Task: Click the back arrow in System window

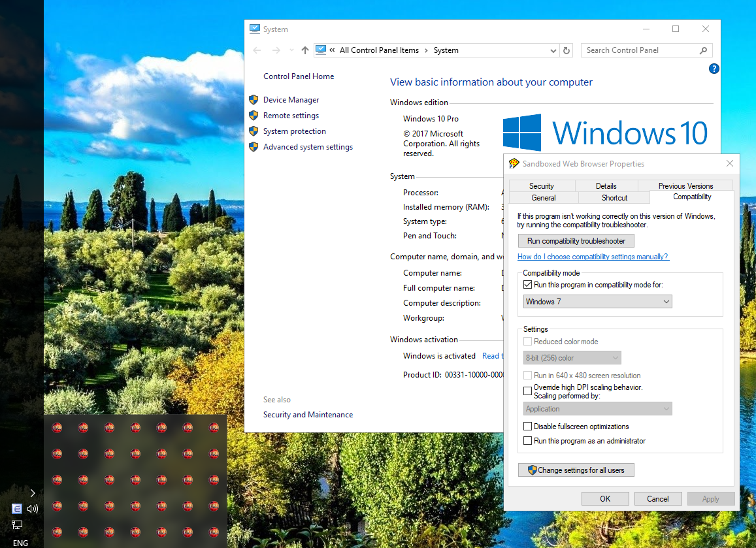Action: (x=257, y=50)
